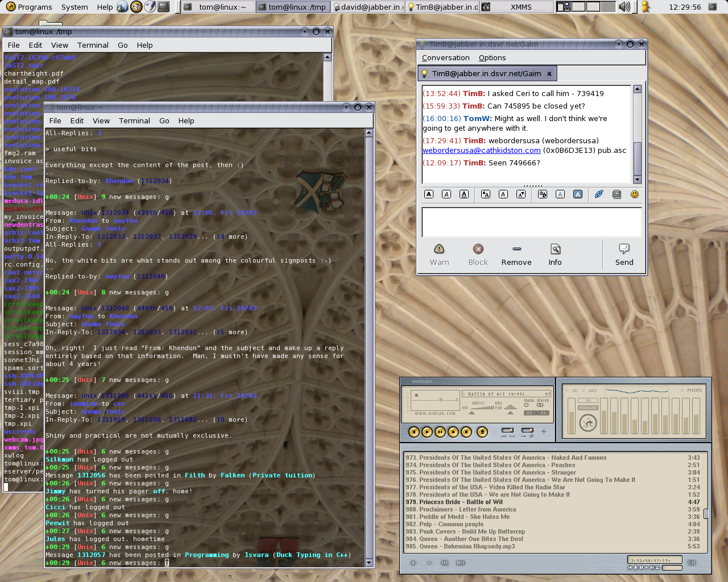Close the TimB conversation tab
This screenshot has width=728, height=582.
(549, 74)
